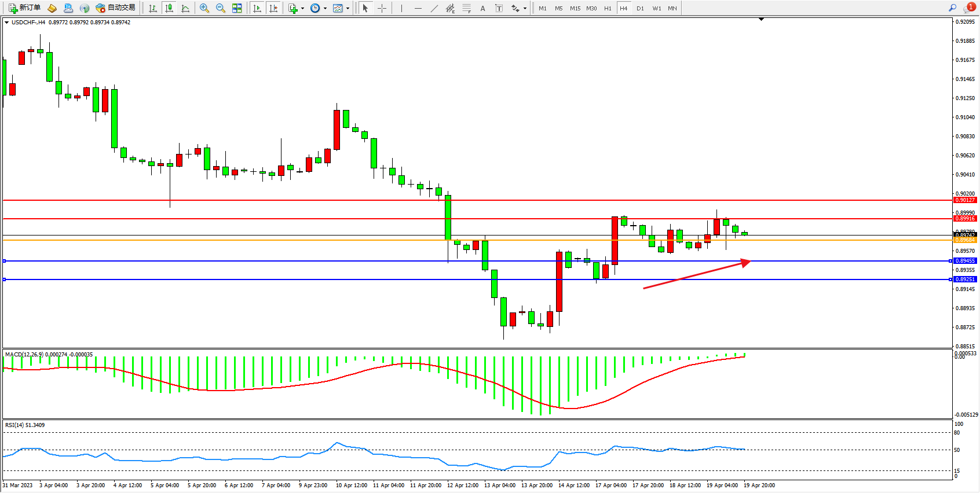This screenshot has width=980, height=493.
Task: Select the text label tool
Action: (482, 8)
